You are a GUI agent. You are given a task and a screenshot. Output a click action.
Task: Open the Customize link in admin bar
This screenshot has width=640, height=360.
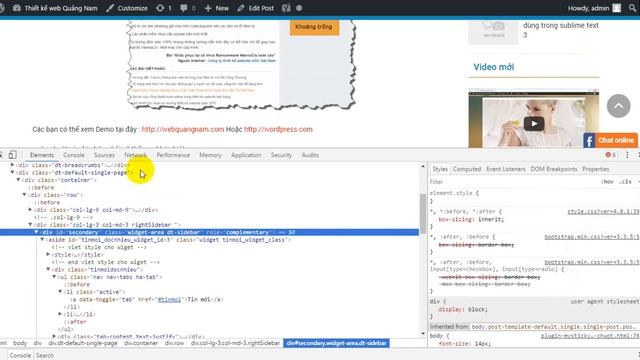(127, 8)
